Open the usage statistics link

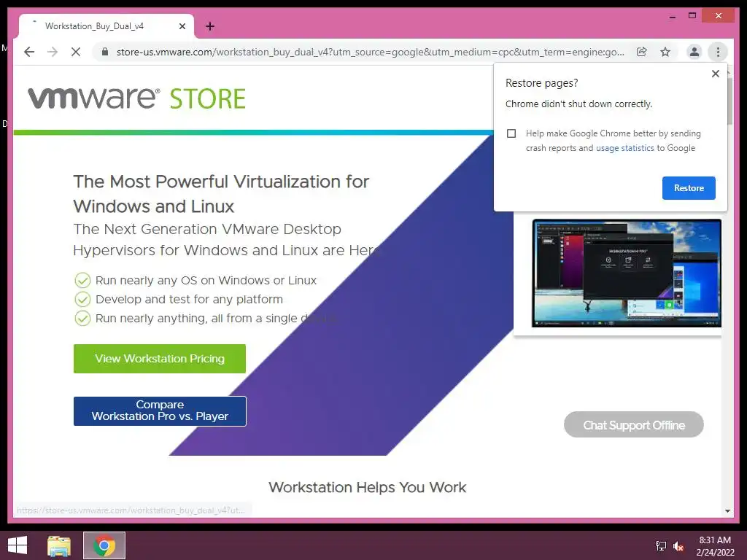624,148
